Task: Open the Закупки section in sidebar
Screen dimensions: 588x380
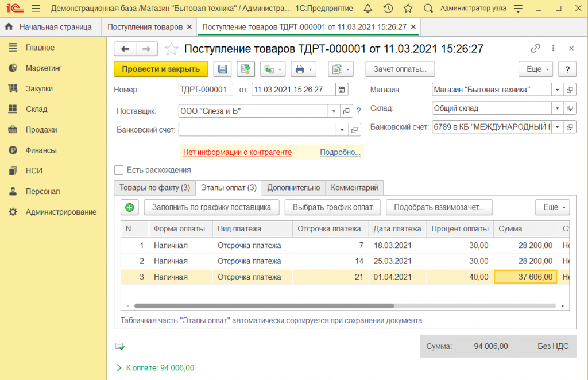Action: (39, 88)
